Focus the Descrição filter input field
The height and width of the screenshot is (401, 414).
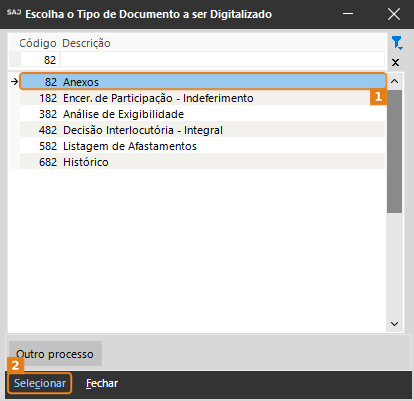(x=222, y=60)
